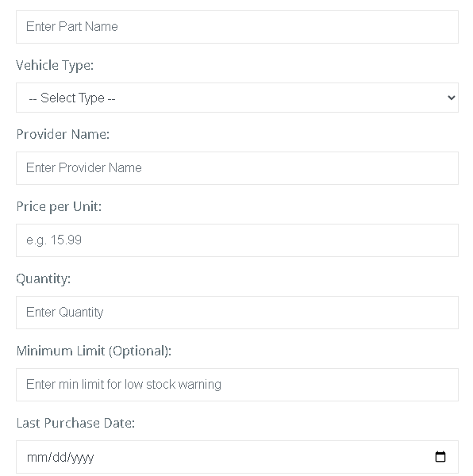The height and width of the screenshot is (476, 473).
Task: Focus the Enter Provider Name input
Action: tap(237, 168)
